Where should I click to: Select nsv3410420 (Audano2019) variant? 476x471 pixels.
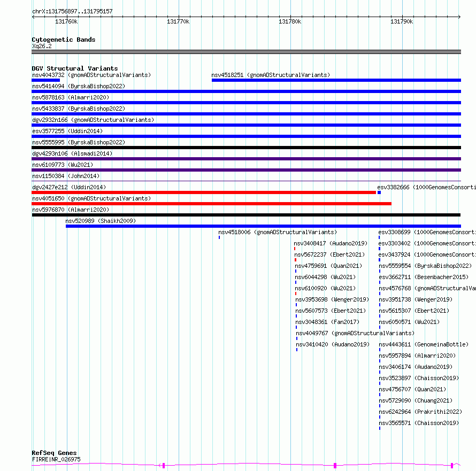[x=333, y=344]
